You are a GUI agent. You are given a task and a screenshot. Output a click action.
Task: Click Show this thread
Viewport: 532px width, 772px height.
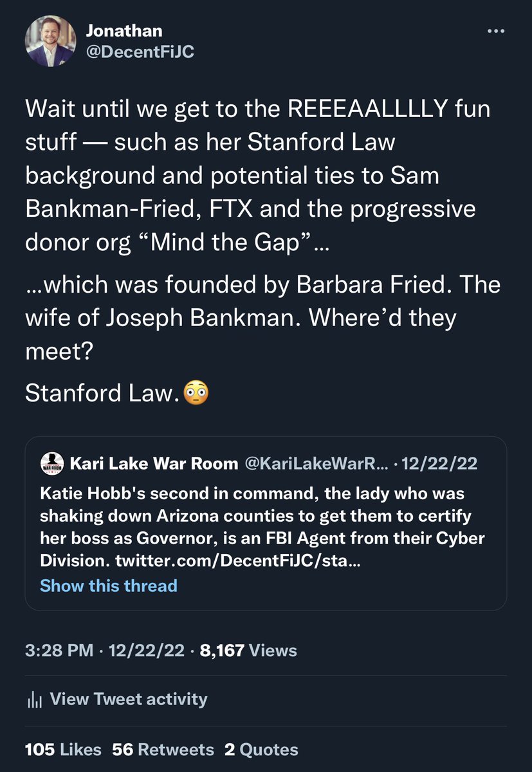coord(109,585)
